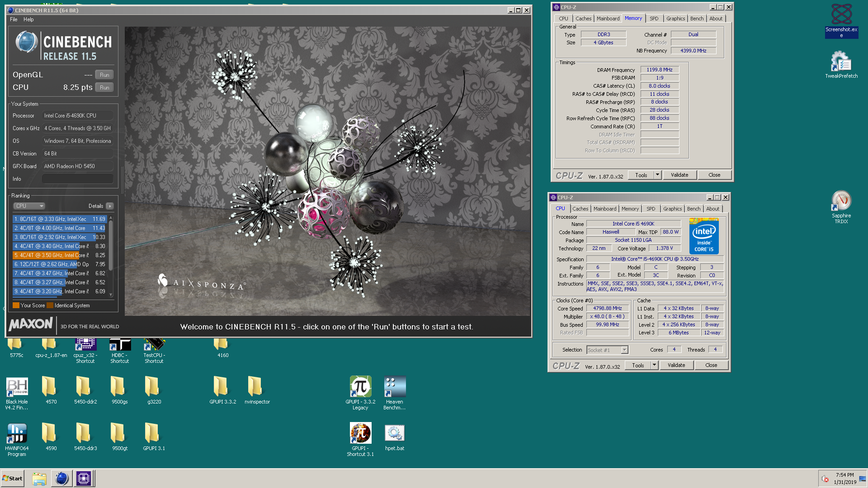Screen dimensions: 868x488
Task: Open Mainboard tab in upper CPU-Z window
Action: click(608, 19)
